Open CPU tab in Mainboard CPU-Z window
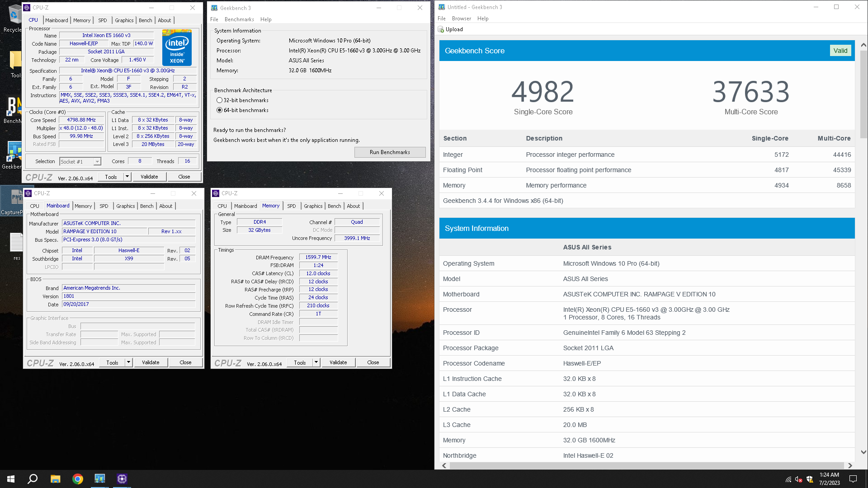Image resolution: width=868 pixels, height=488 pixels. 35,206
